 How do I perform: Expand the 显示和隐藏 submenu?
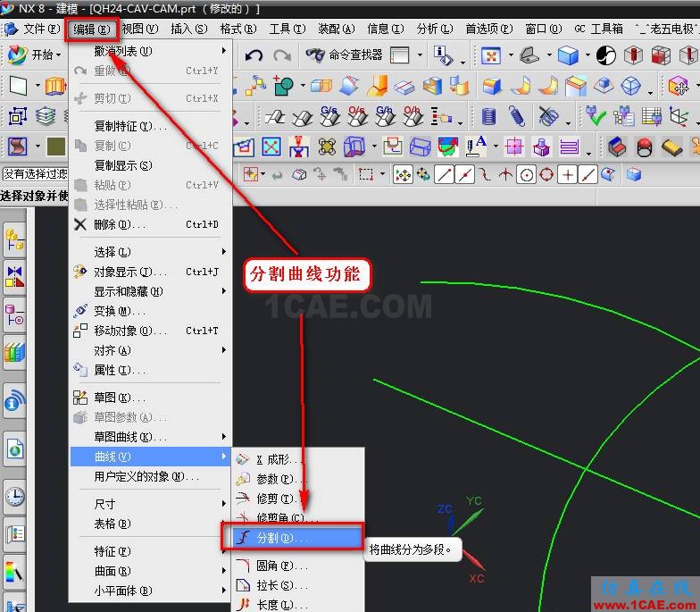(x=150, y=291)
